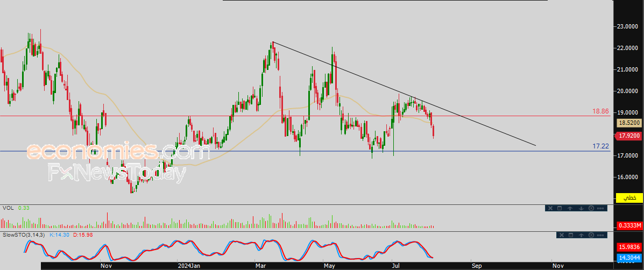Screen dimensions: 644x270
Task: Click the 0.3333M volume value tag
Action: click(x=629, y=226)
